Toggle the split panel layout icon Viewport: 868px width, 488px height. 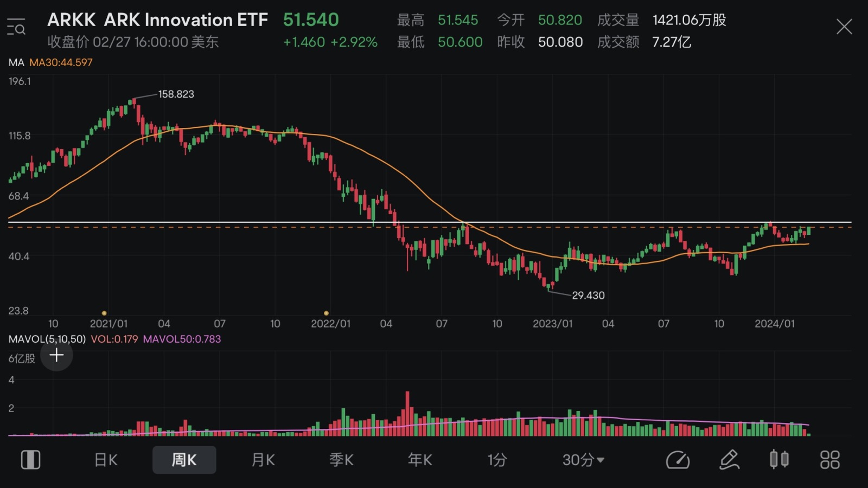point(30,460)
